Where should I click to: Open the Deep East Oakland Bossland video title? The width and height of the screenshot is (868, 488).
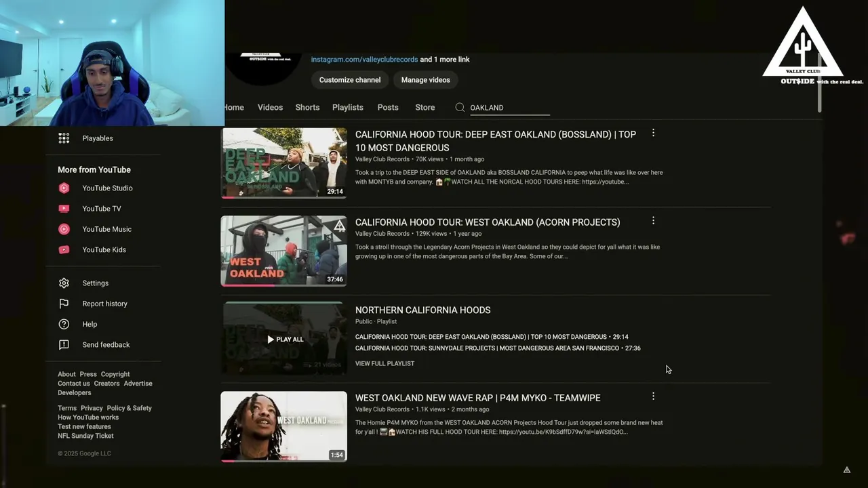click(496, 141)
